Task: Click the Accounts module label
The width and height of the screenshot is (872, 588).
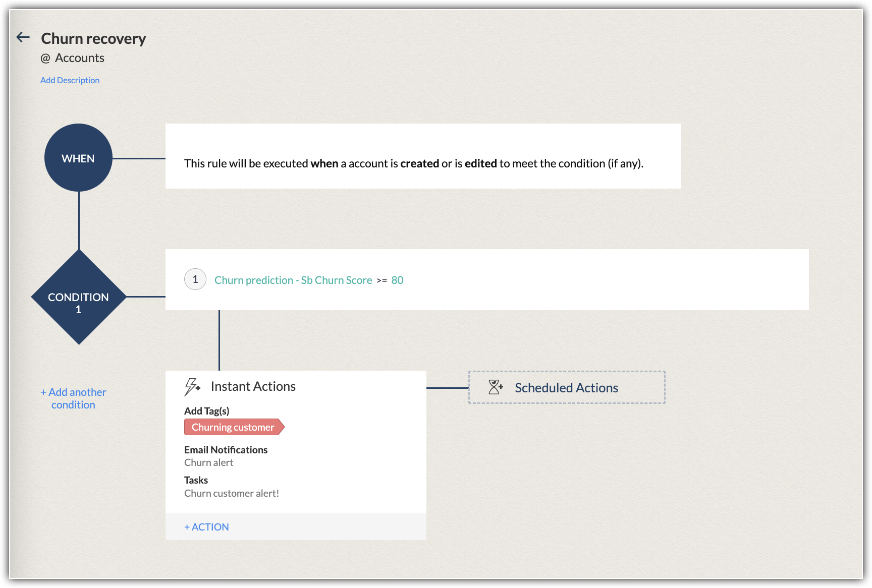Action: 80,58
